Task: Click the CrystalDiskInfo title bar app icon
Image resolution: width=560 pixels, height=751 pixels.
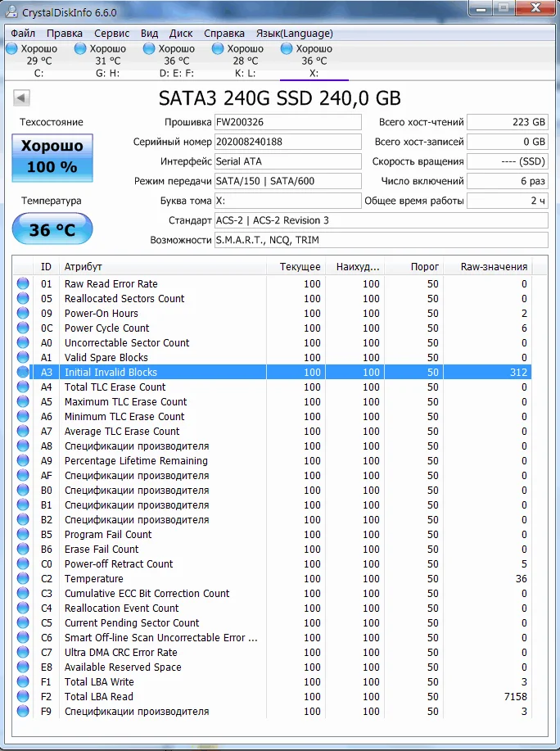Action: click(x=11, y=11)
